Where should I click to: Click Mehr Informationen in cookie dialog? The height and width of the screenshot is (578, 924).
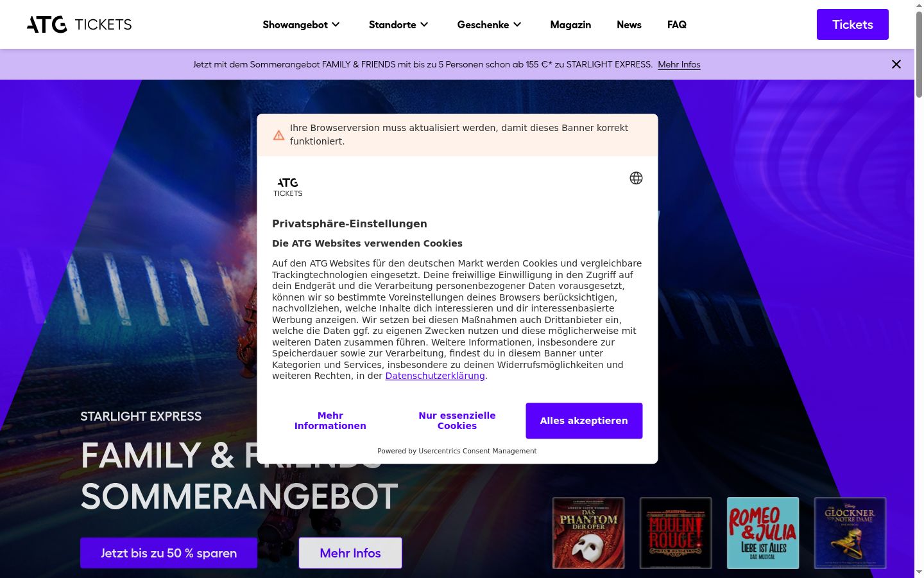[330, 421]
